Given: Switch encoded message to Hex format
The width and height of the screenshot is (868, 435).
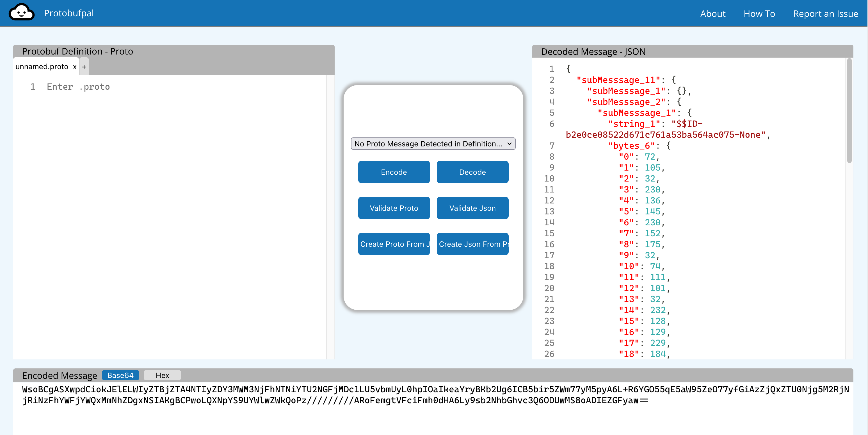Looking at the screenshot, I should 162,375.
